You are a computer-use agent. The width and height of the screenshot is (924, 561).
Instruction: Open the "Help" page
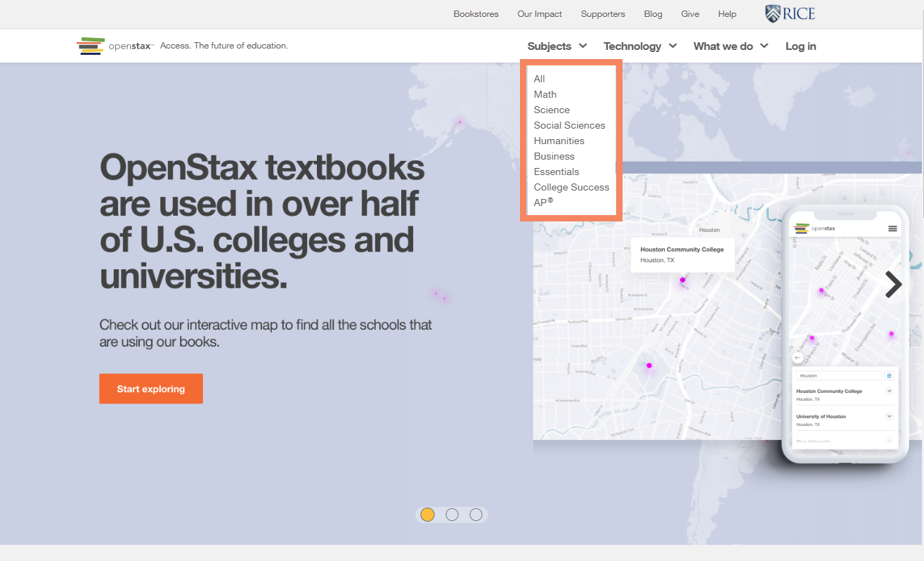pyautogui.click(x=727, y=13)
